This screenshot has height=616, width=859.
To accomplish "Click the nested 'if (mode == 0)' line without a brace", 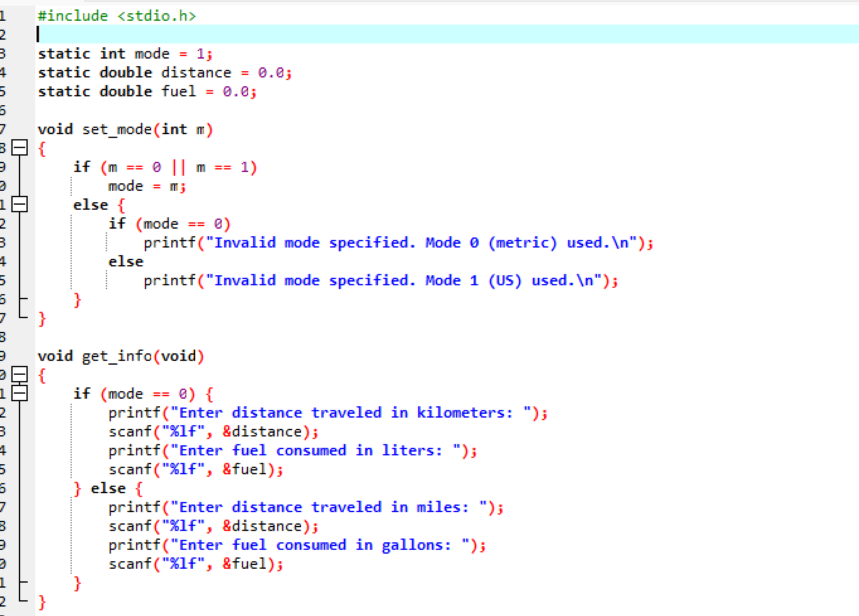I will (x=169, y=224).
